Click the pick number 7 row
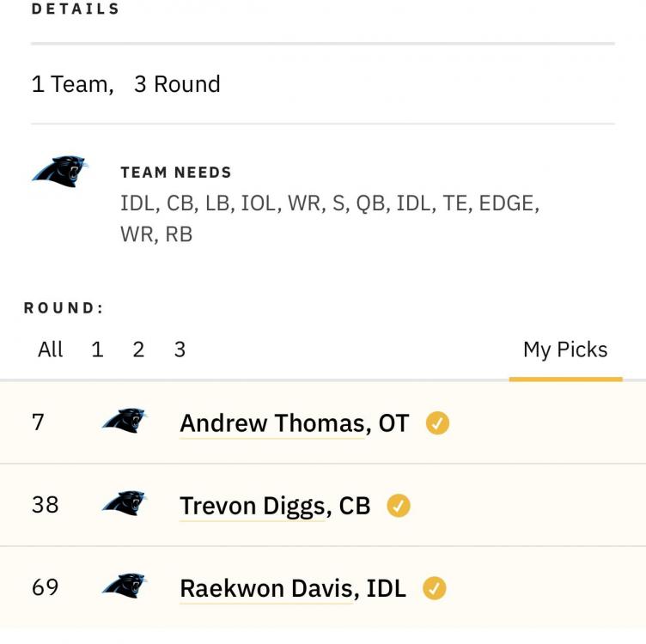 pyautogui.click(x=323, y=422)
